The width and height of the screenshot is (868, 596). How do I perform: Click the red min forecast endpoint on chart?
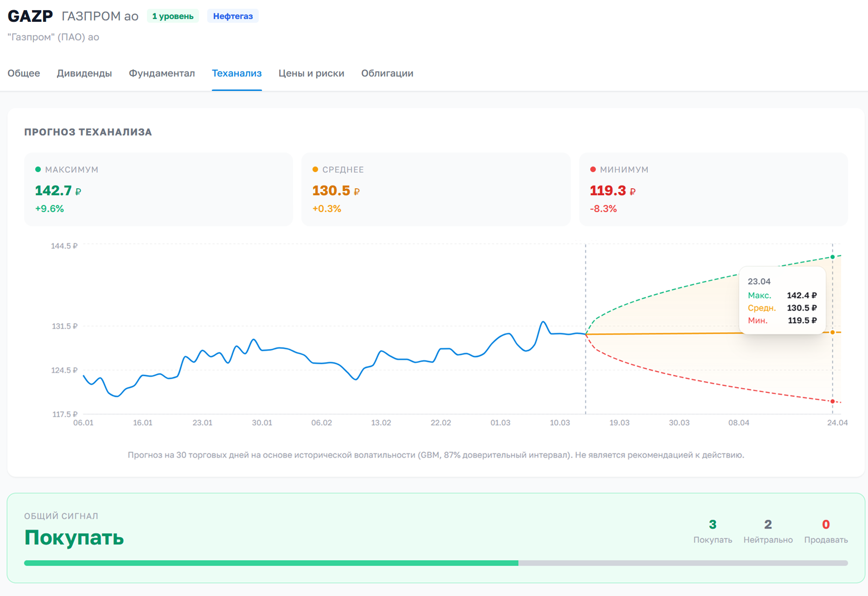pyautogui.click(x=832, y=401)
